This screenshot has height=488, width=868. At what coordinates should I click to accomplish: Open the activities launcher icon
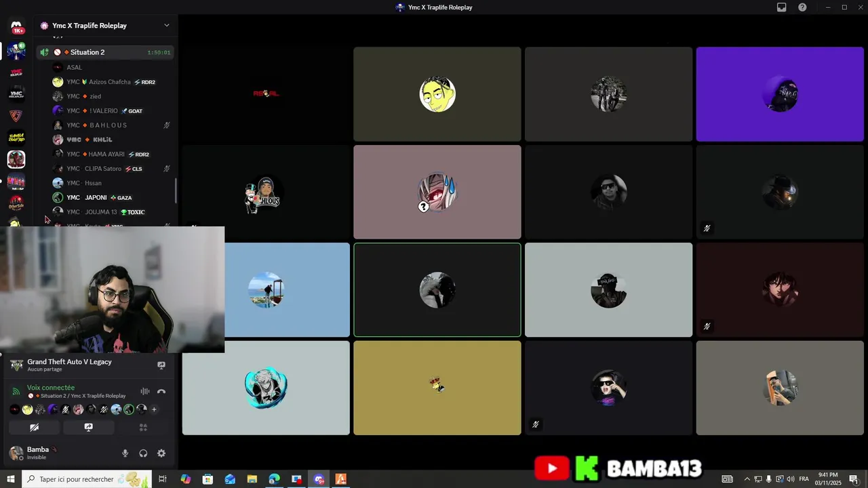(x=143, y=428)
